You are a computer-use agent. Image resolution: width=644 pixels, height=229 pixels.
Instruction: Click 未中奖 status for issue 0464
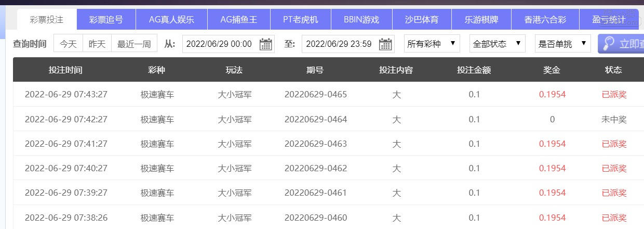(614, 119)
